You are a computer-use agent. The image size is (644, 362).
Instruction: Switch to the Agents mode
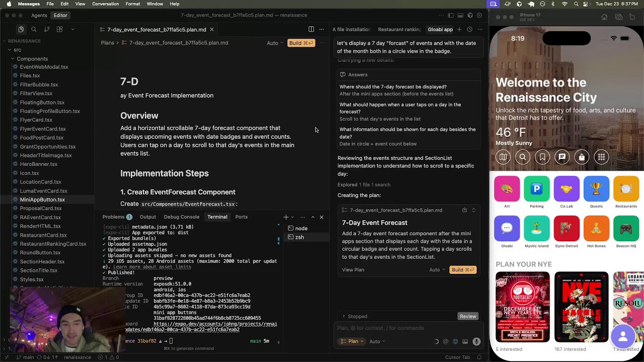(39, 15)
